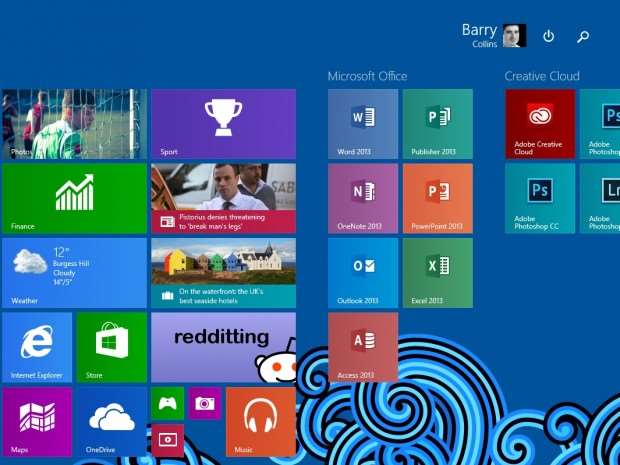Launch the Maps tile
Viewport: 620px width, 465px height.
[x=37, y=422]
